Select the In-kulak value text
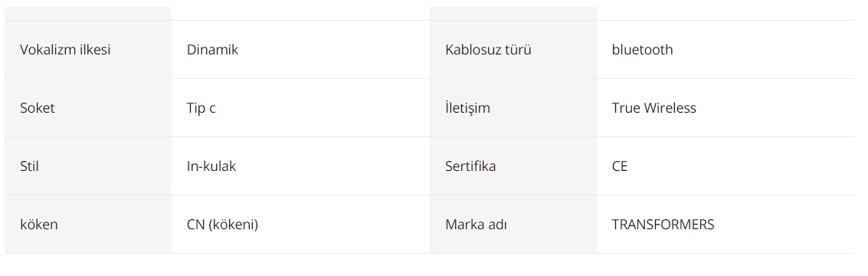This screenshot has height=276, width=868. pos(211,166)
